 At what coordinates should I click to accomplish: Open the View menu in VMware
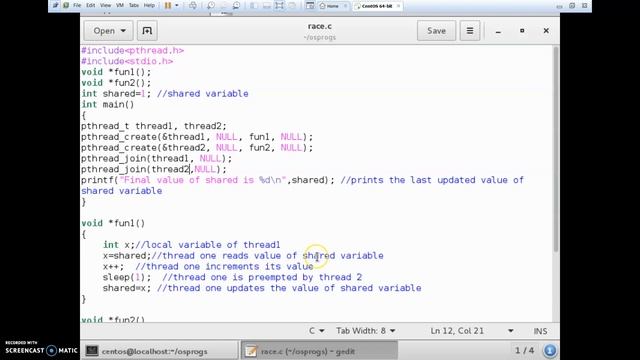[105, 5]
